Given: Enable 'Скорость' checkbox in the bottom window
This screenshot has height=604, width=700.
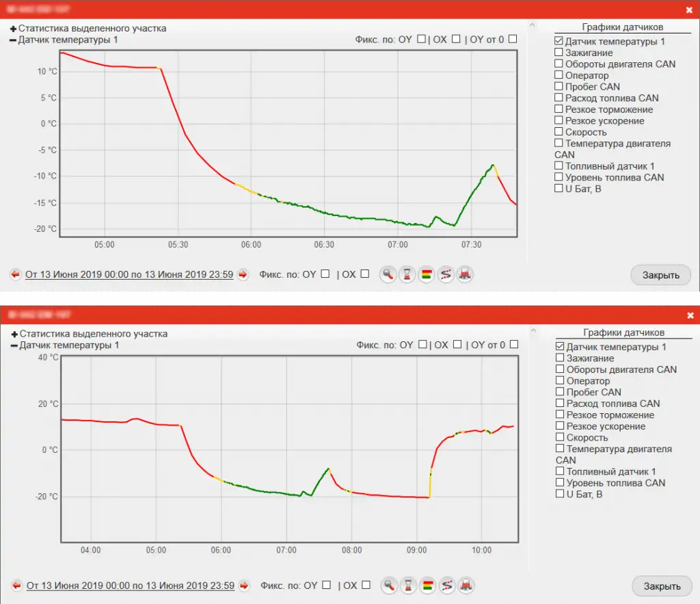Looking at the screenshot, I should (561, 438).
